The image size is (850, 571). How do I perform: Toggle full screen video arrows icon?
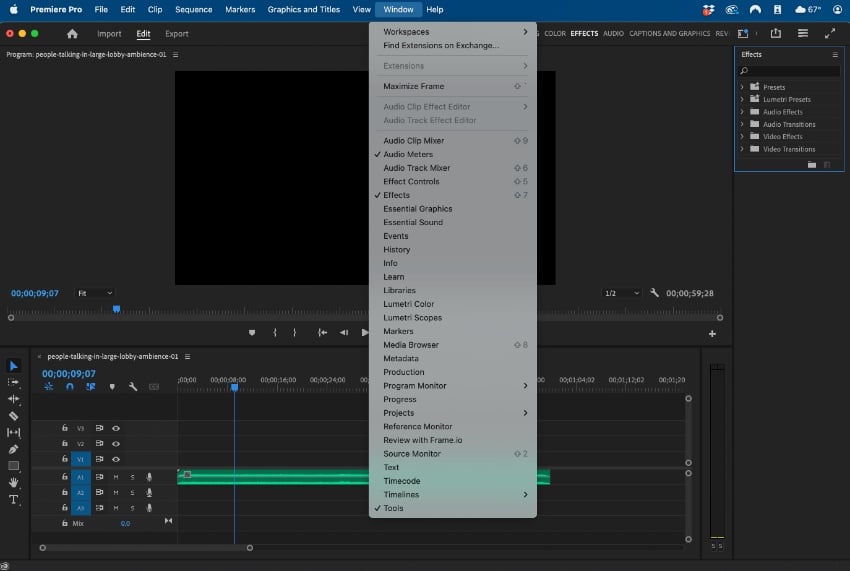click(x=830, y=34)
